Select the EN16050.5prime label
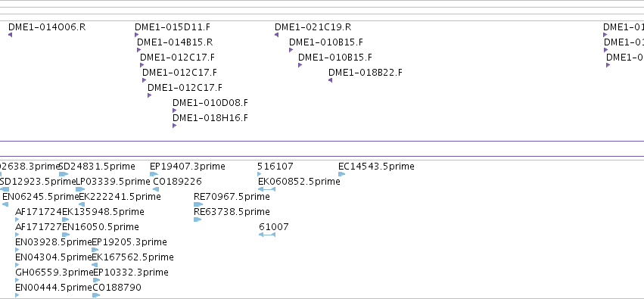Image resolution: width=644 pixels, height=299 pixels. [x=101, y=227]
